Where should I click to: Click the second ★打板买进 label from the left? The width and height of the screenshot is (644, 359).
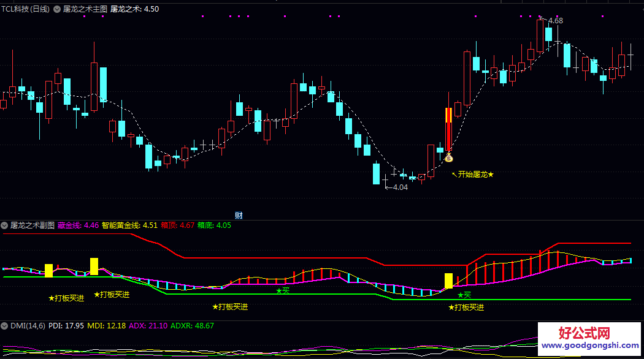(x=112, y=295)
